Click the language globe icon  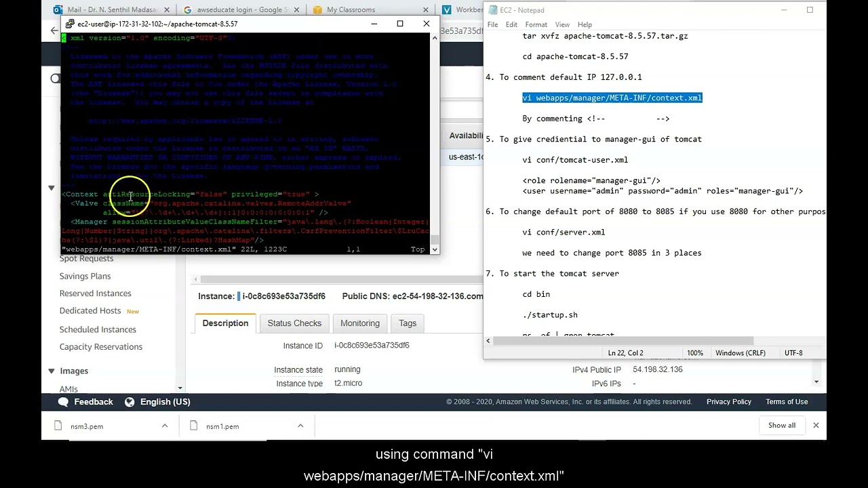[x=130, y=402]
